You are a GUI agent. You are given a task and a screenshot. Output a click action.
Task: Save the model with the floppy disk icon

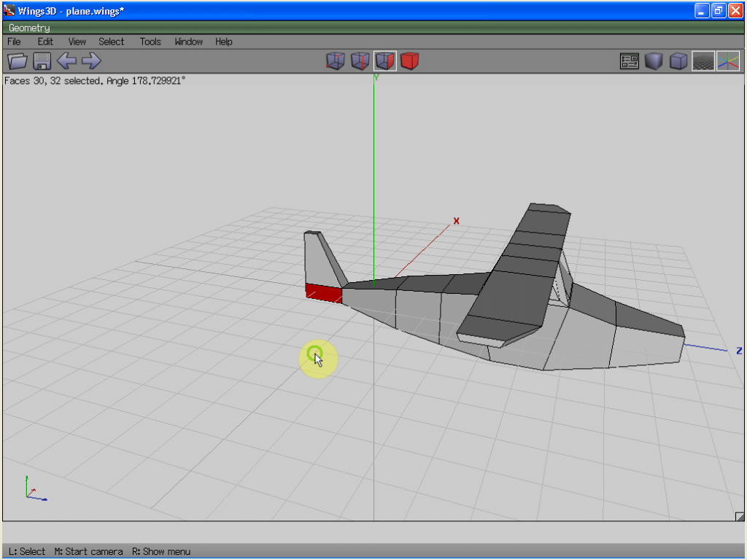click(42, 61)
